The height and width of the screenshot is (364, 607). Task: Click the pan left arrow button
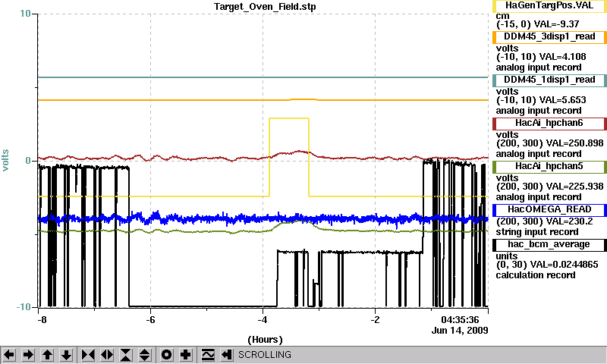pyautogui.click(x=9, y=355)
